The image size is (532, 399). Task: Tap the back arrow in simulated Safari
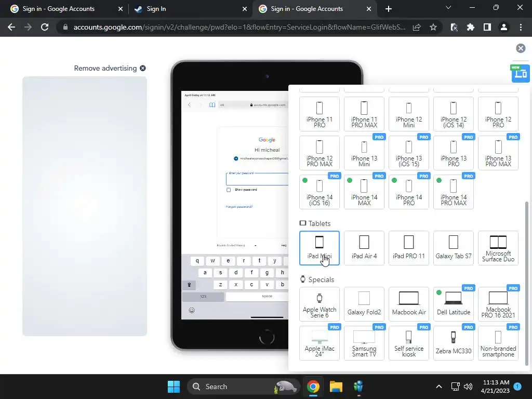tap(189, 105)
